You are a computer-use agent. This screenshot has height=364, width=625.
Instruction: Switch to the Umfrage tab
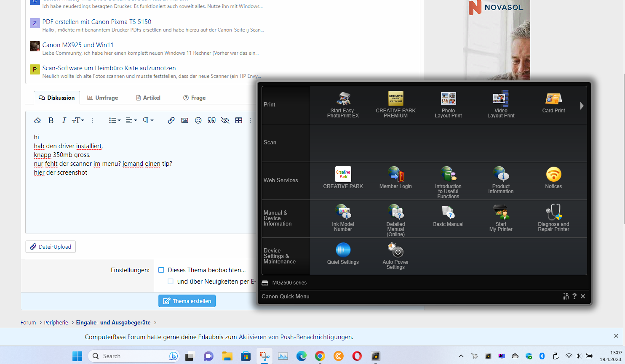(102, 98)
